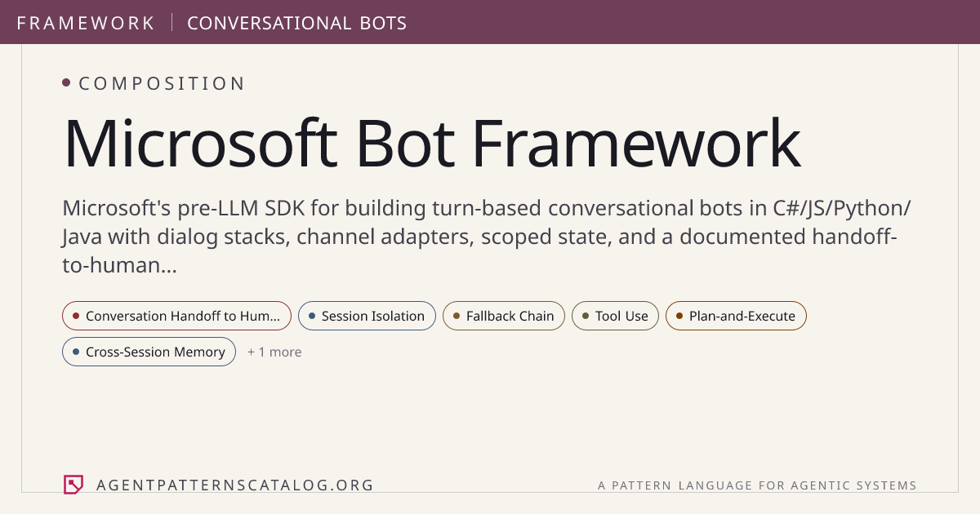Open the agentpatternscatalog.org link
Image resolution: width=980 pixels, height=514 pixels.
(235, 485)
